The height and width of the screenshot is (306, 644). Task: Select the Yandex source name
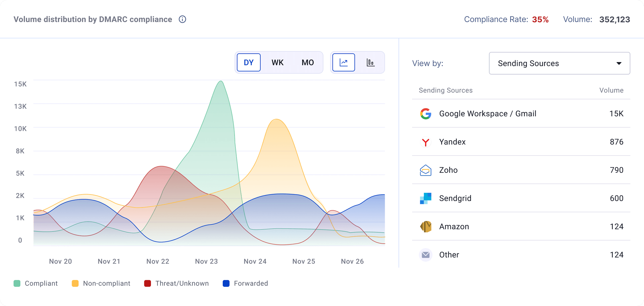[x=452, y=142]
